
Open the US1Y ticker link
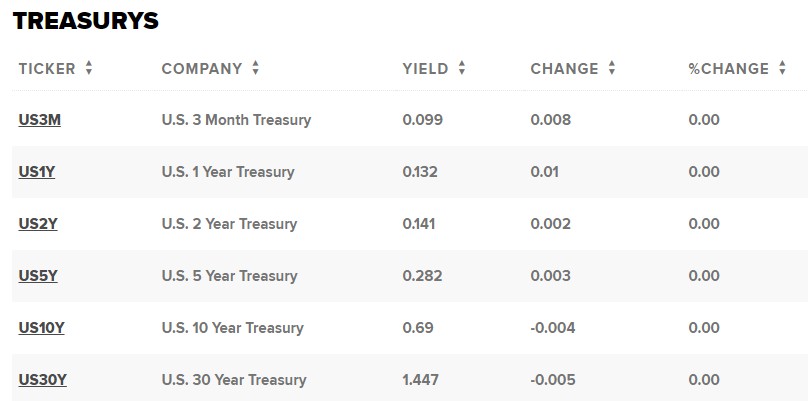[37, 172]
